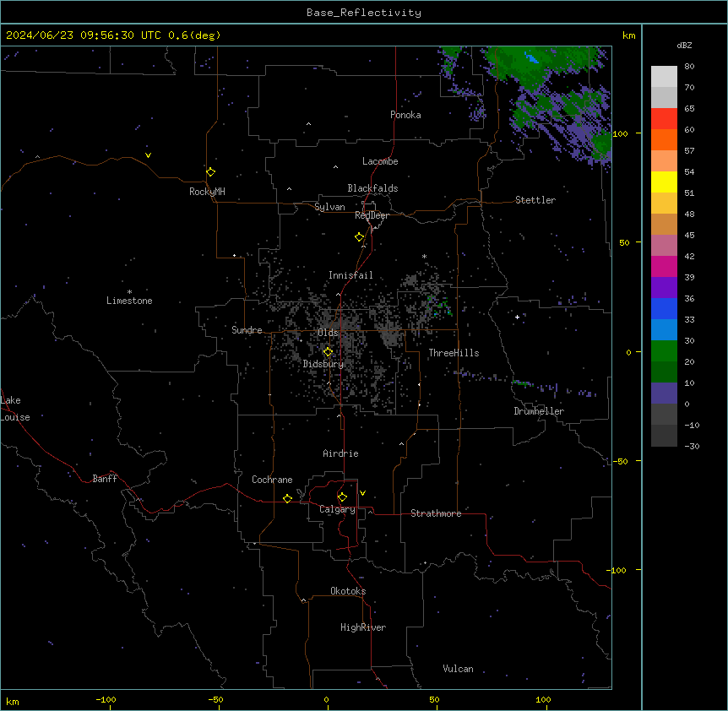Click the white caret marker just above Airdrie
The height and width of the screenshot is (711, 728).
(x=339, y=415)
